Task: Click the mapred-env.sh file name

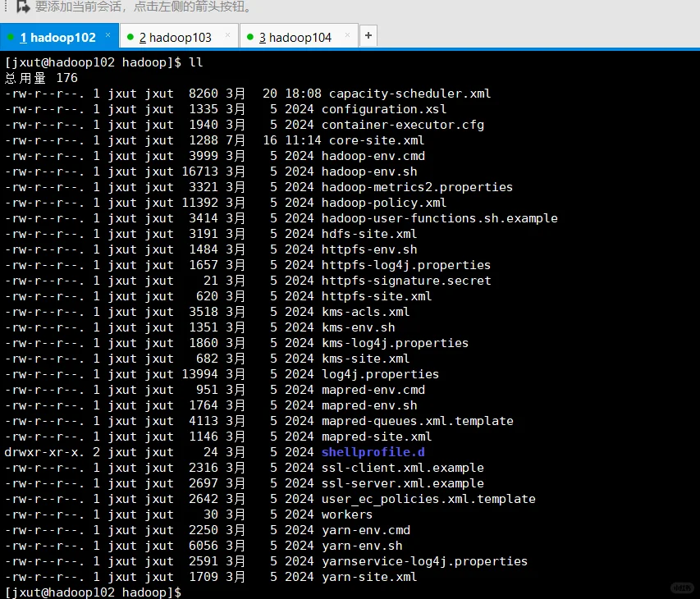Action: pos(369,405)
